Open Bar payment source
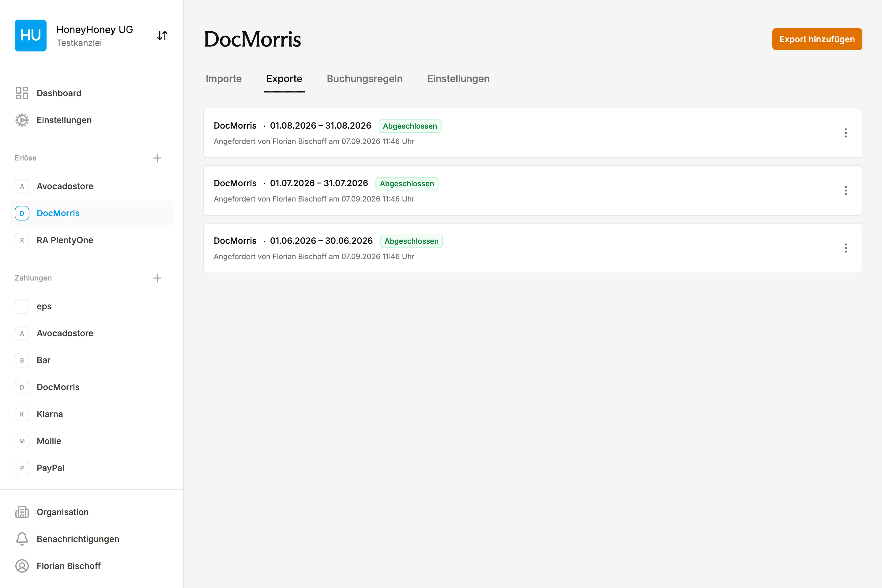This screenshot has height=588, width=882. (92, 360)
